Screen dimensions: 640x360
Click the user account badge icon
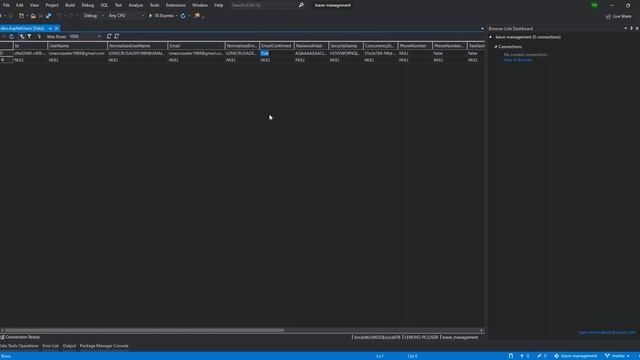[594, 5]
